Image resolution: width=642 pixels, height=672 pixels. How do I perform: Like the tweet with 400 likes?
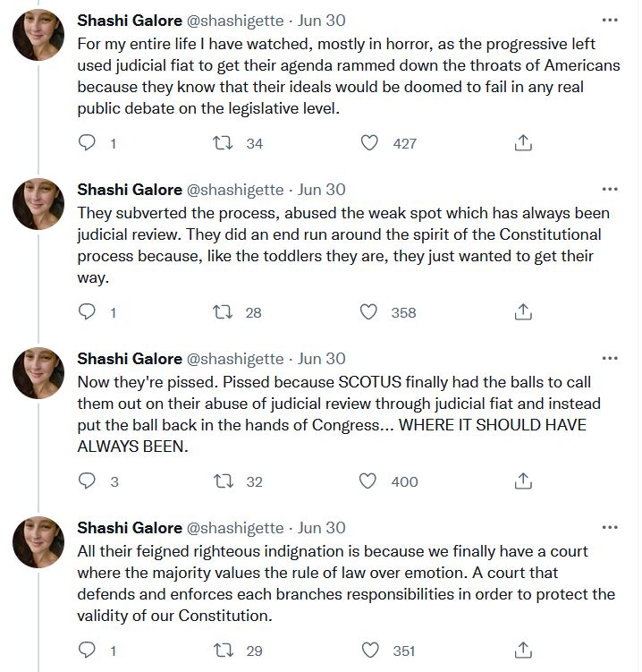[367, 481]
